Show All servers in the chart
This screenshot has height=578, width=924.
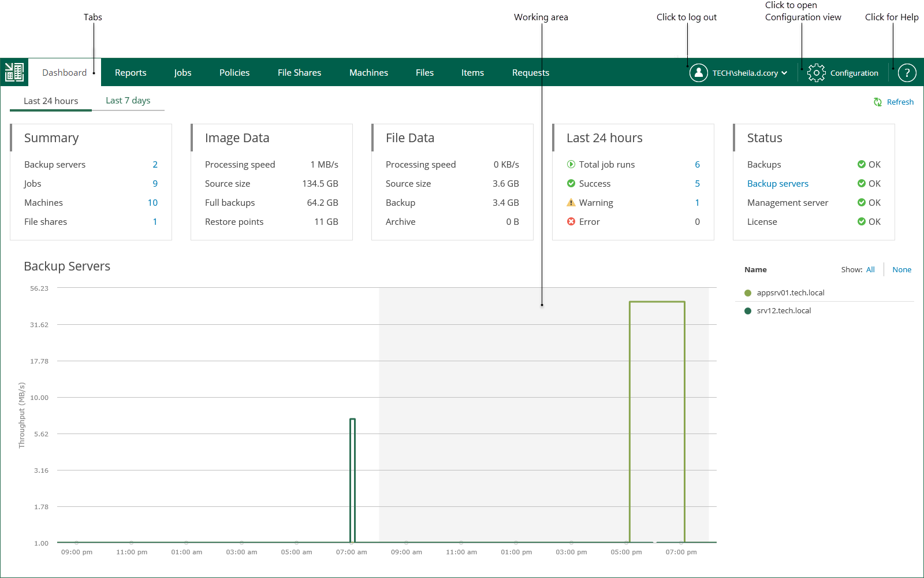pyautogui.click(x=870, y=269)
